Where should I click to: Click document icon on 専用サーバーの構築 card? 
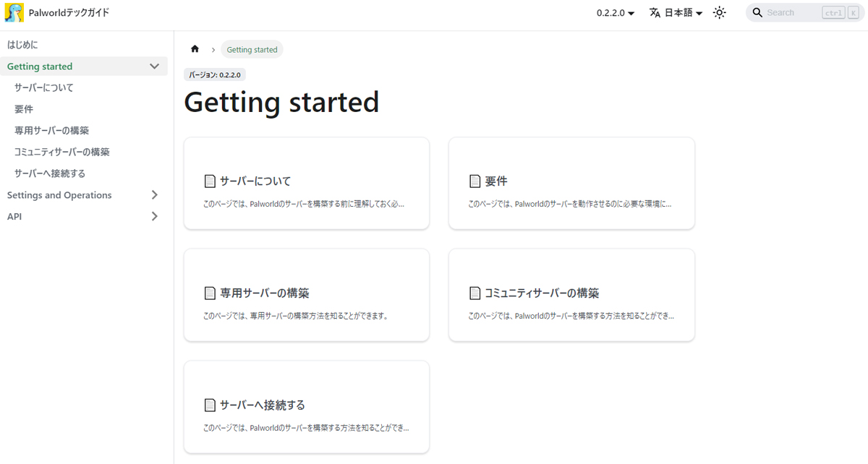tap(210, 293)
